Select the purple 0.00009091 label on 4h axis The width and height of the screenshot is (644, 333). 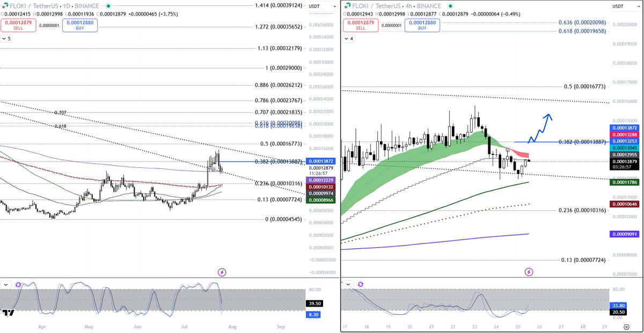click(623, 234)
